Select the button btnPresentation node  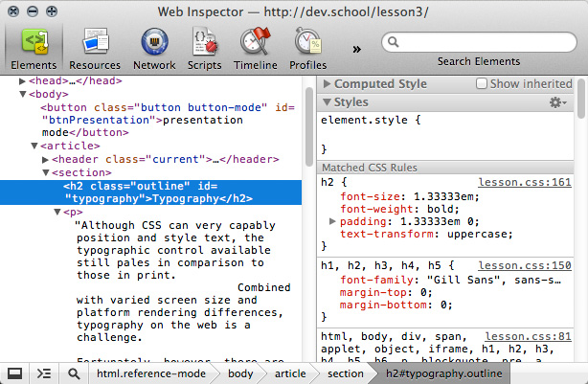[x=168, y=120]
